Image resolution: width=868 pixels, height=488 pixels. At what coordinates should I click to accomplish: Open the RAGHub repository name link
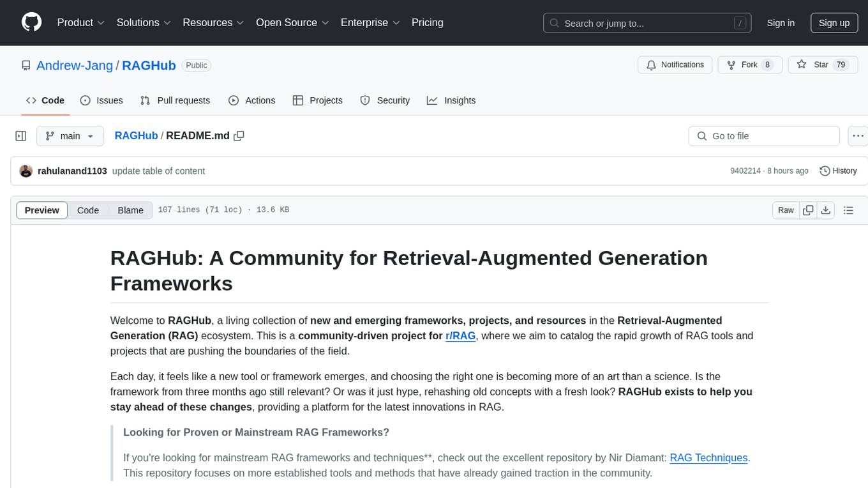point(149,65)
